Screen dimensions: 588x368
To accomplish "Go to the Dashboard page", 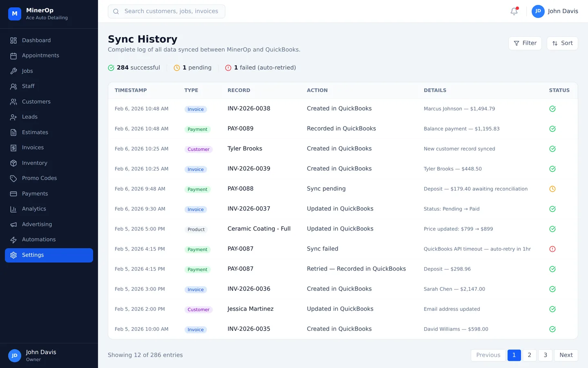I will point(36,40).
